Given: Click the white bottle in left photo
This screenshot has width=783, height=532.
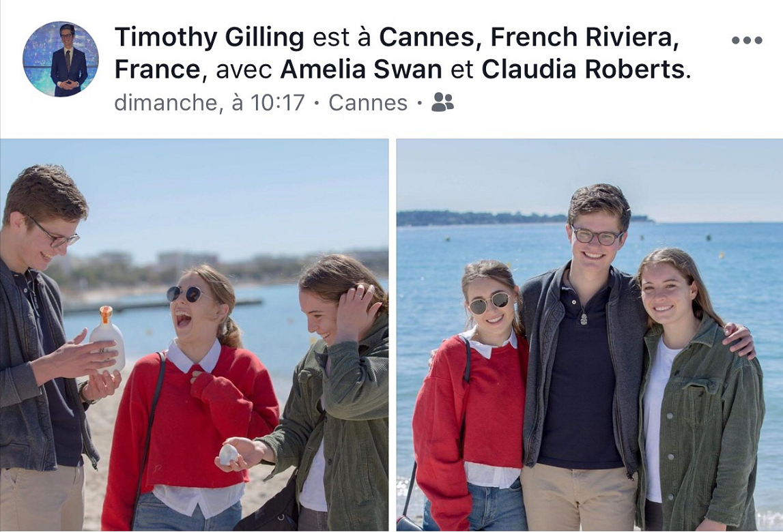Looking at the screenshot, I should [x=107, y=339].
